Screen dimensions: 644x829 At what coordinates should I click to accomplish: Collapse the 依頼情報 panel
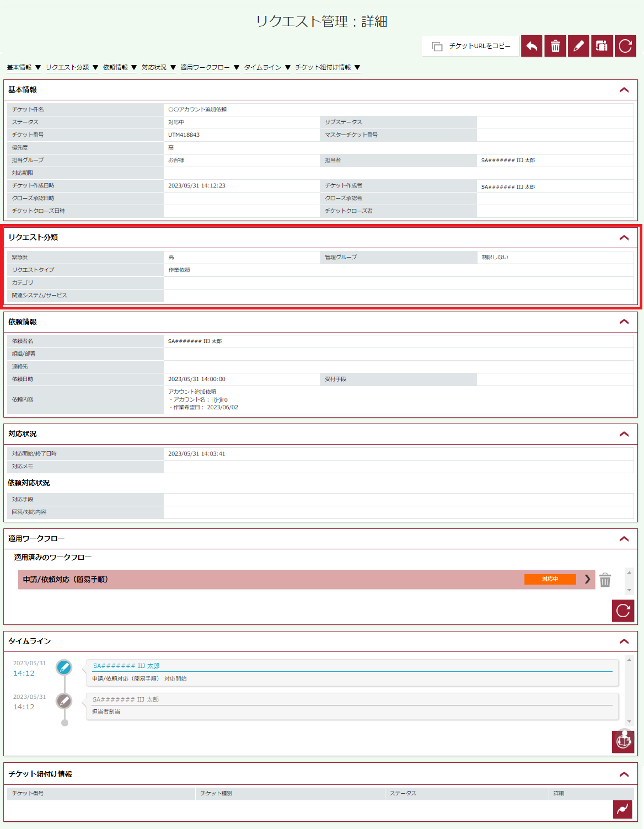pyautogui.click(x=624, y=322)
